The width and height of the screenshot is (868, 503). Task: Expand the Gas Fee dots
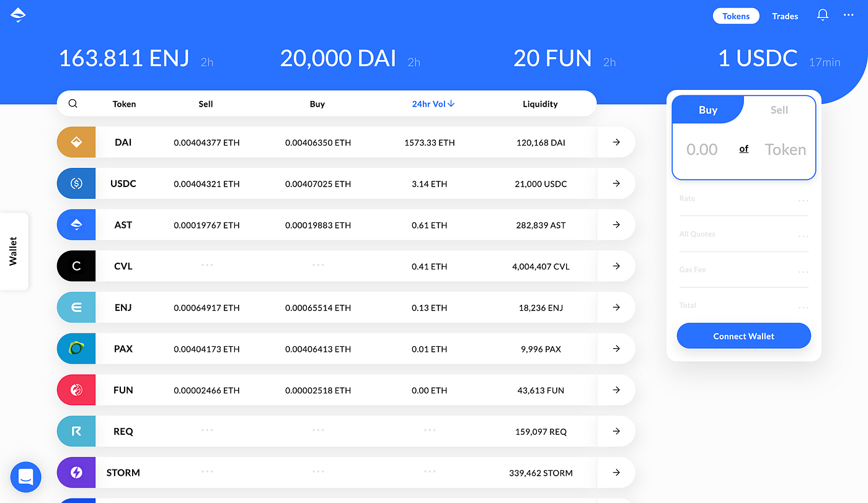[804, 271]
